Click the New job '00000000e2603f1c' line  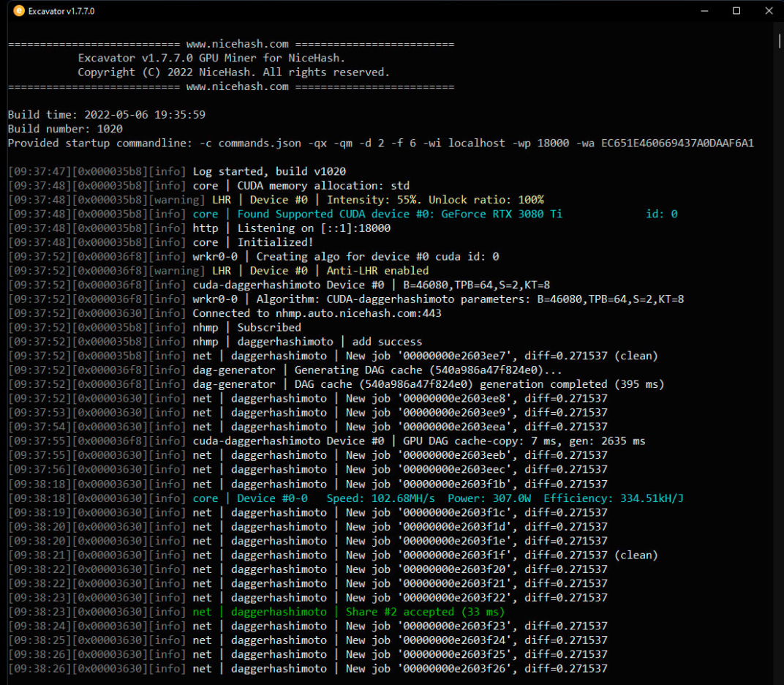[307, 512]
